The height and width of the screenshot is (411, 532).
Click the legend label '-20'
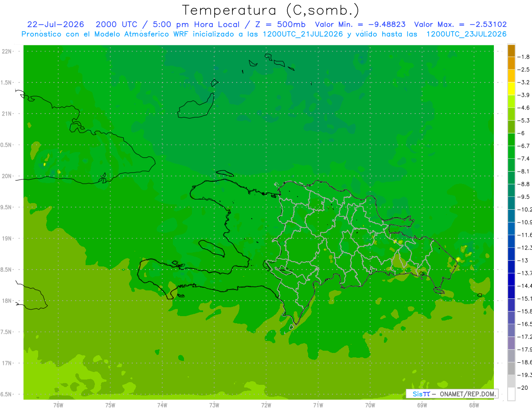coord(523,388)
